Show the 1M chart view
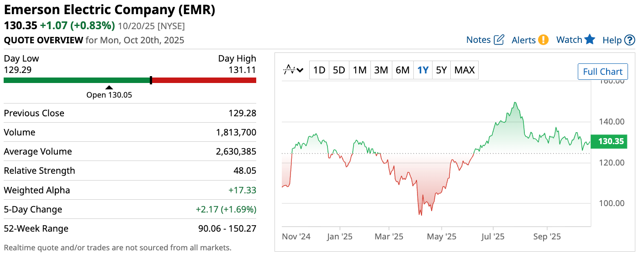 359,70
